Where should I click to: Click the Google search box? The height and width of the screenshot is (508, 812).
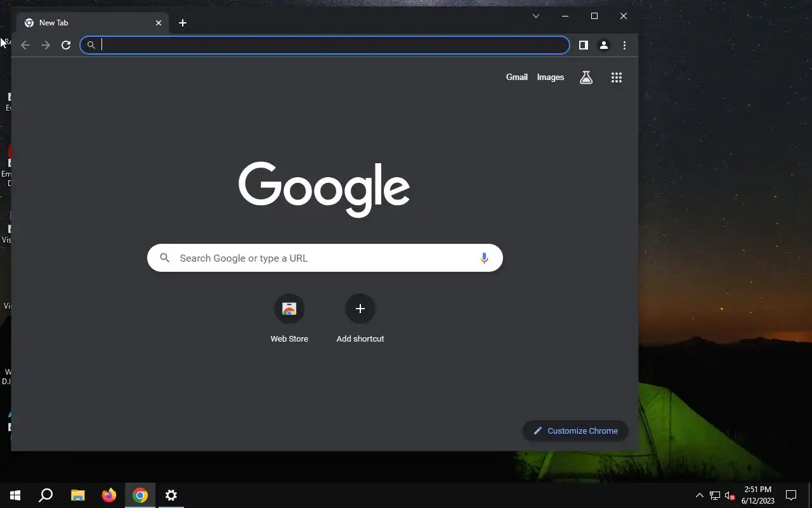pos(325,258)
